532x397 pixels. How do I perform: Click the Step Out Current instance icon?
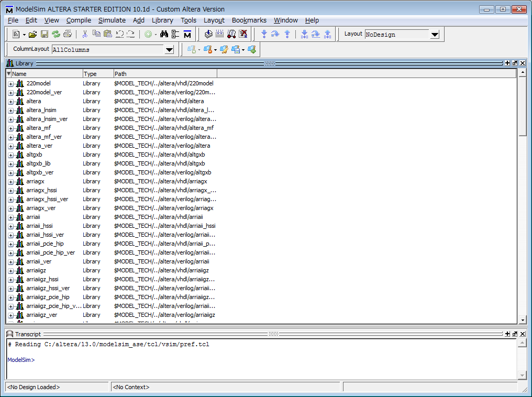pyautogui.click(x=327, y=34)
